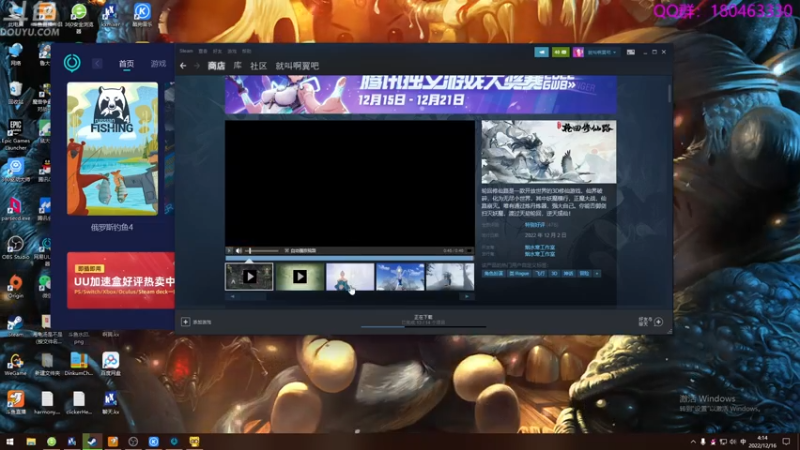
Task: Click the 角色扮演 tag
Action: 493,273
